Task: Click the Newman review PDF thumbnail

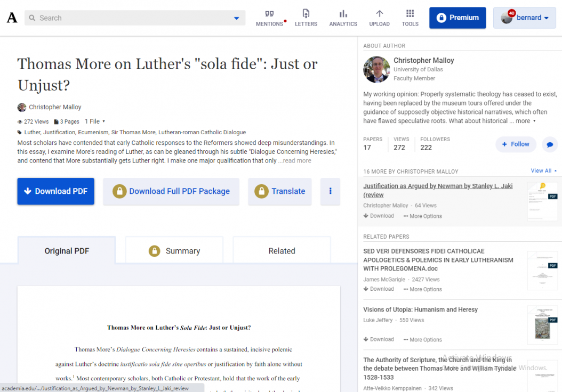Action: (542, 201)
